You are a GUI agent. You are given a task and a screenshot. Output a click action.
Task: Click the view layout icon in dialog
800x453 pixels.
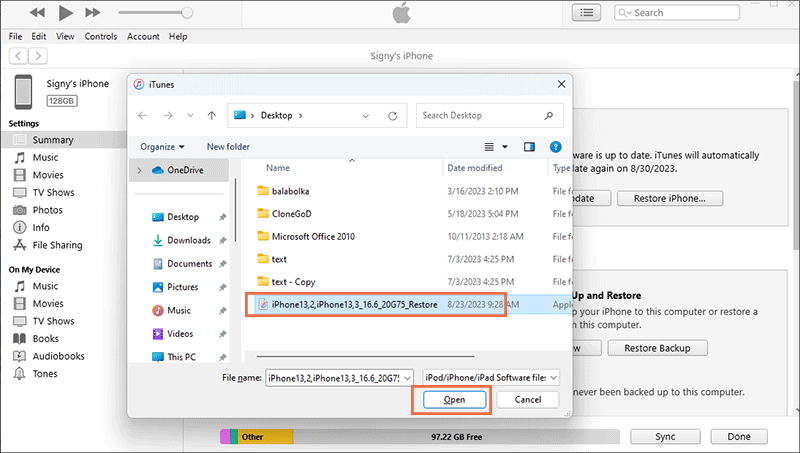pyautogui.click(x=489, y=147)
